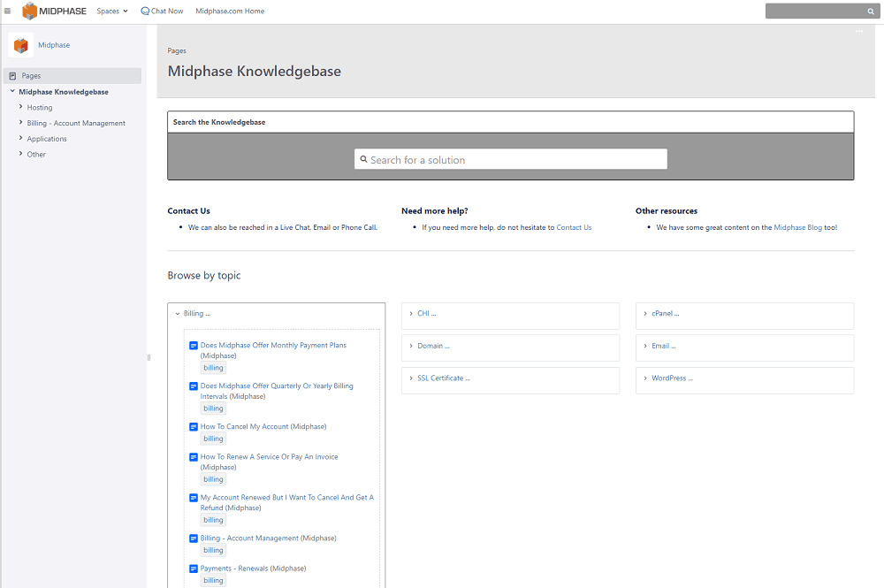The width and height of the screenshot is (884, 588).
Task: Select Pages in the sidebar
Action: [x=72, y=76]
